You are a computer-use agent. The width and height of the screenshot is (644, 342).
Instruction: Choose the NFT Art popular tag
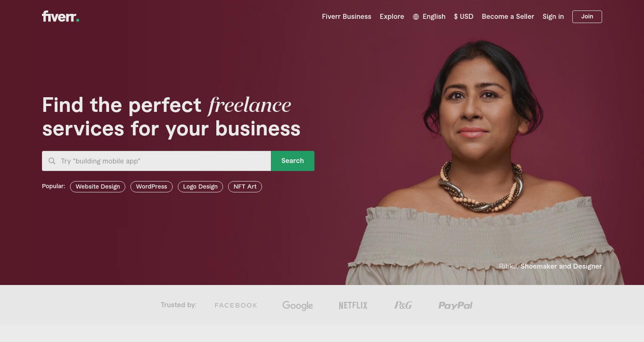coord(245,187)
